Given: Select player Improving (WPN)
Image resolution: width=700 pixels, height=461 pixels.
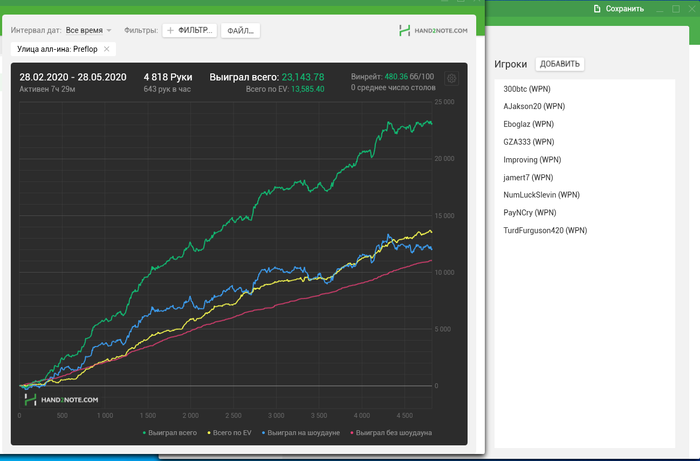Looking at the screenshot, I should tap(532, 159).
